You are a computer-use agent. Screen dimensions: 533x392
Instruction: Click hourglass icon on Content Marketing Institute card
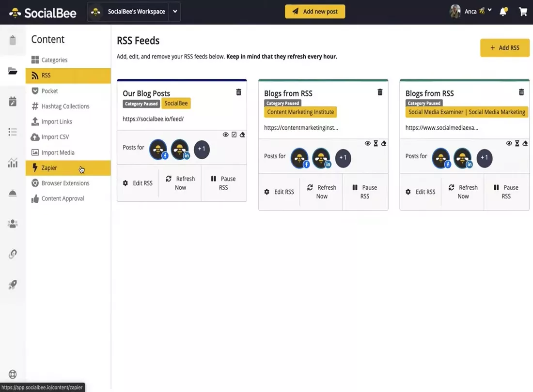pyautogui.click(x=376, y=144)
